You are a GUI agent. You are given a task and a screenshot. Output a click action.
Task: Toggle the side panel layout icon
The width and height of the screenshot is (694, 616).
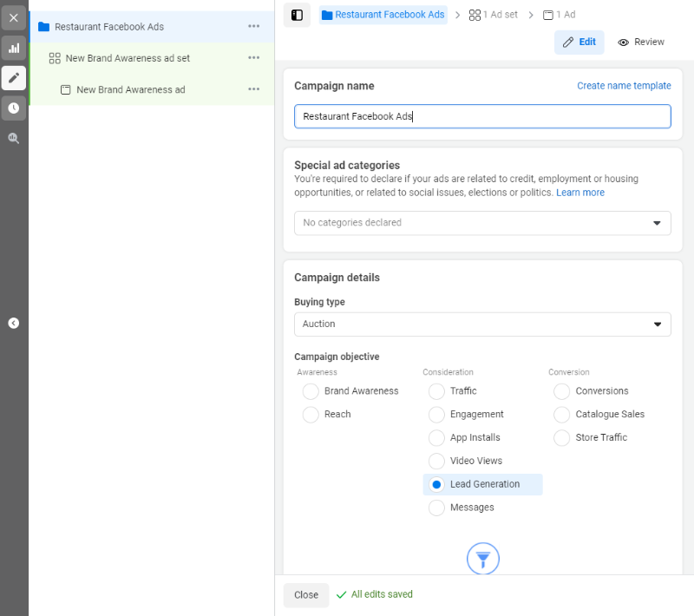pyautogui.click(x=297, y=15)
